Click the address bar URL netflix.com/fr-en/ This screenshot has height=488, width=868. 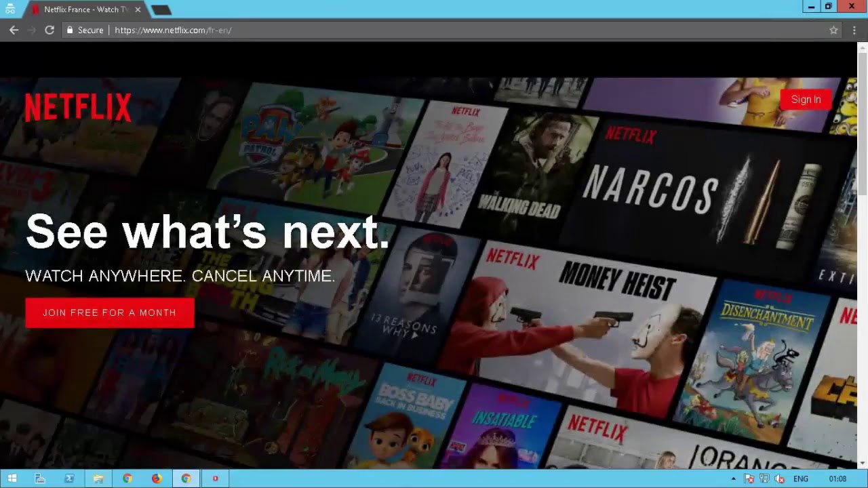tap(173, 30)
